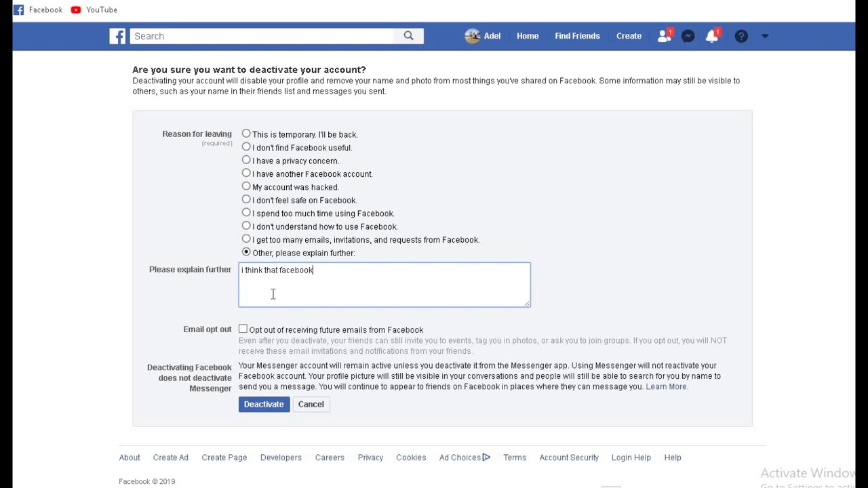Select 'I don't feel safe on Facebook.'
Viewport: 868px width, 488px height.
246,199
